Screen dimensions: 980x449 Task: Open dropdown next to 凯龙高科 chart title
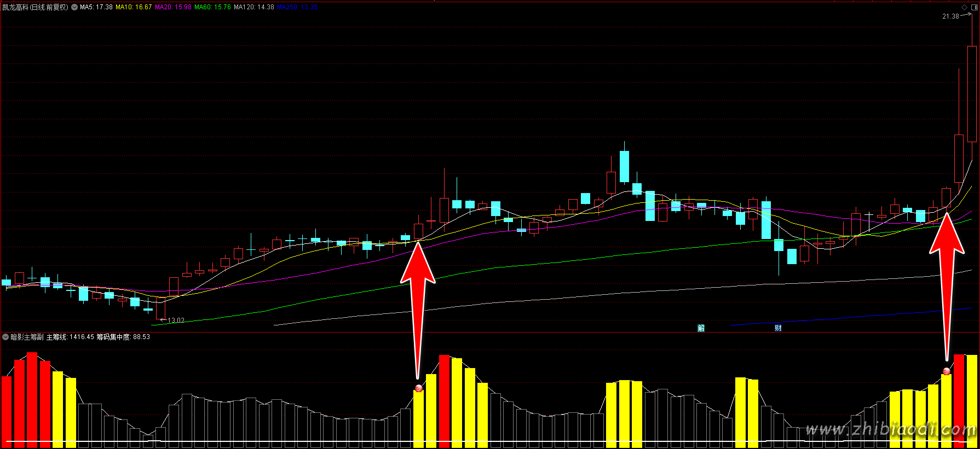pyautogui.click(x=74, y=7)
